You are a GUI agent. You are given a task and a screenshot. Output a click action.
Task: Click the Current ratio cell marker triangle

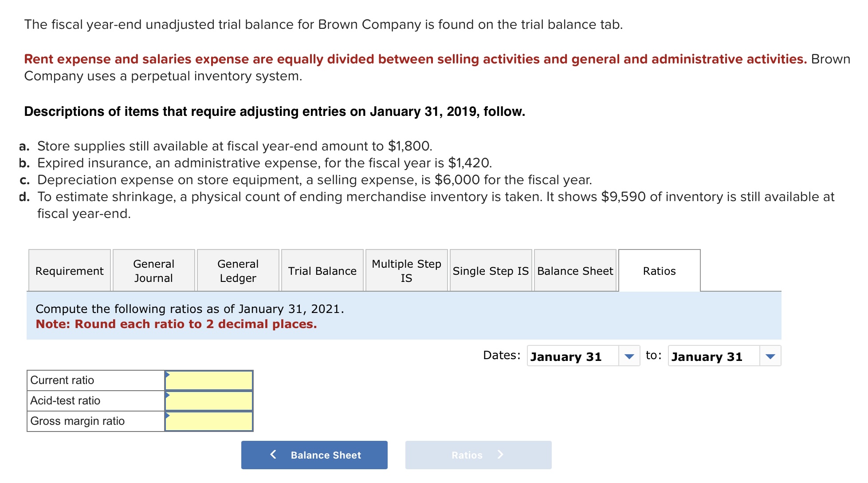point(168,375)
